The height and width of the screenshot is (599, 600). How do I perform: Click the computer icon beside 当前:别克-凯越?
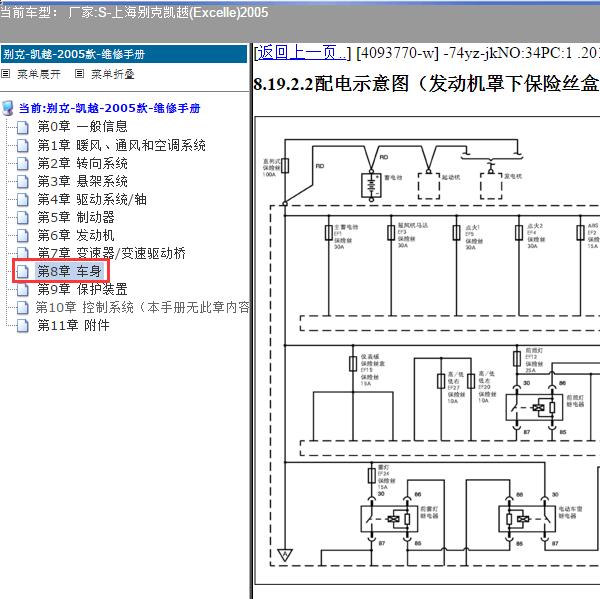pyautogui.click(x=8, y=108)
